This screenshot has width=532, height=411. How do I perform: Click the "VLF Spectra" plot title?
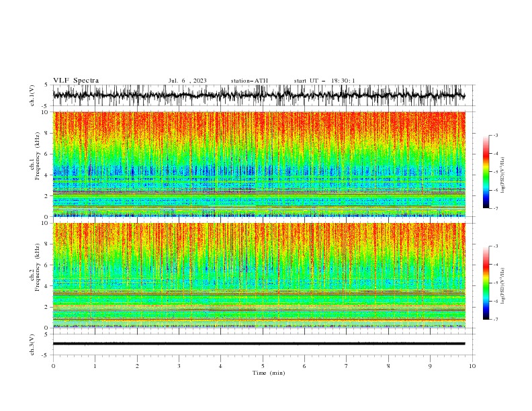click(76, 81)
